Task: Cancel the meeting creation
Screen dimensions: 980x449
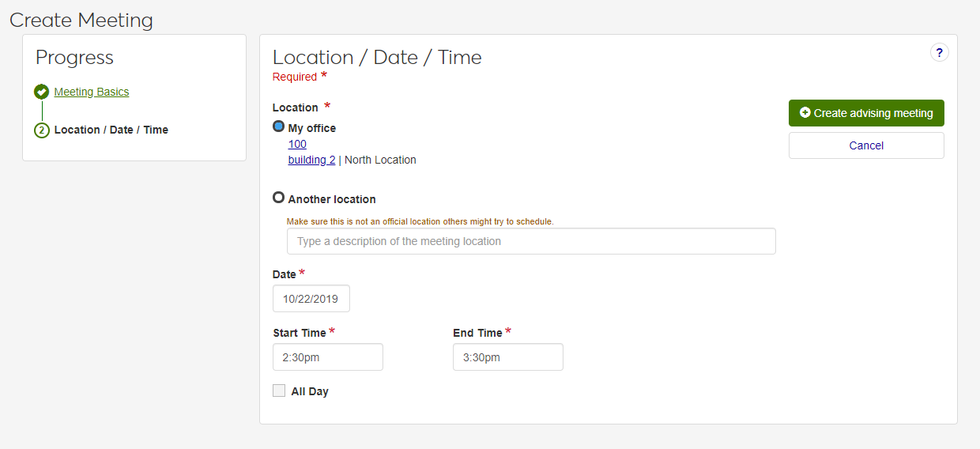Action: [866, 145]
